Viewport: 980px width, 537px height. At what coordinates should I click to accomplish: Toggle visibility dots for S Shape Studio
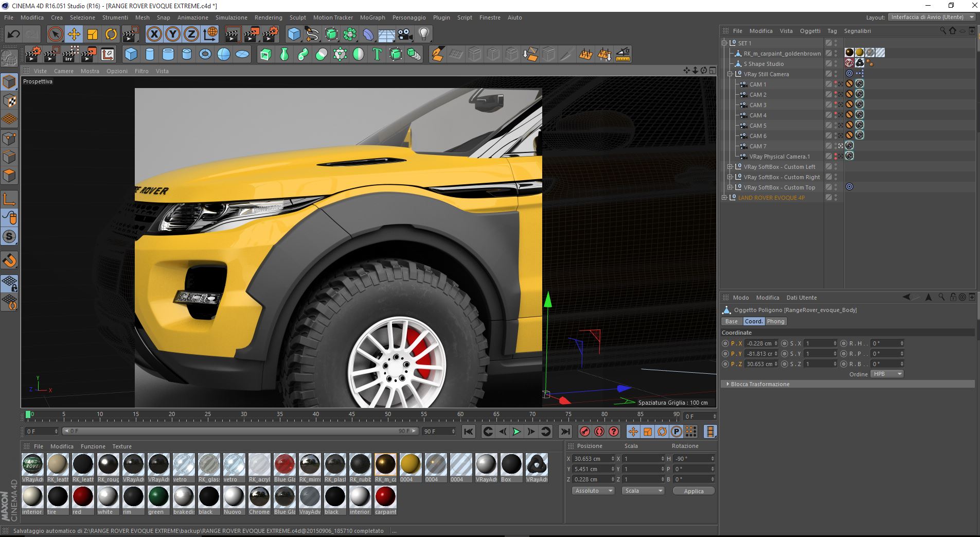pyautogui.click(x=836, y=64)
